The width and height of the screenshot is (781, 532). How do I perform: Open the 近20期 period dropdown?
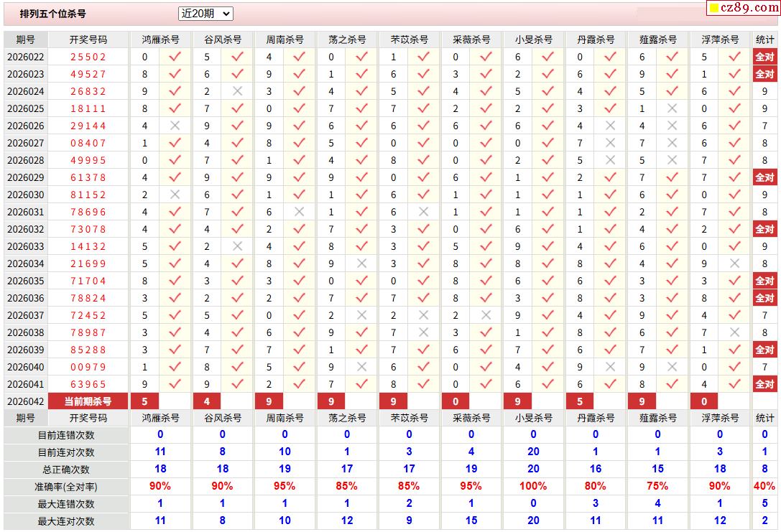point(205,14)
